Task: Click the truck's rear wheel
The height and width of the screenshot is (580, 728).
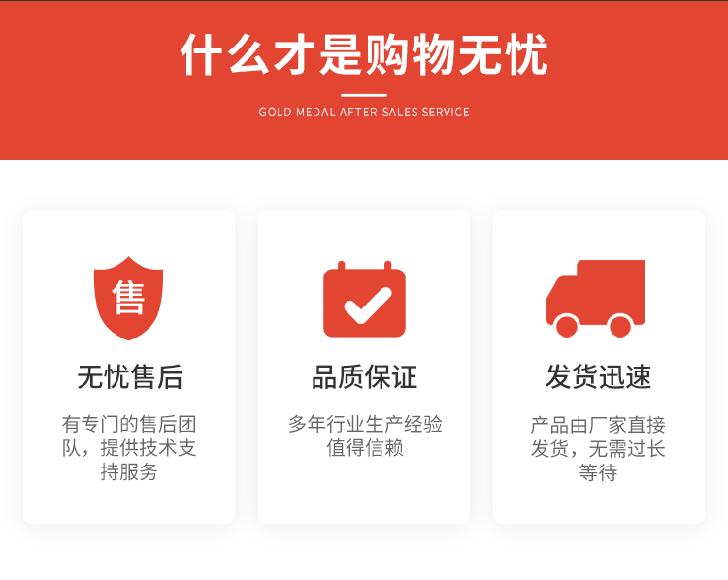Action: click(620, 326)
